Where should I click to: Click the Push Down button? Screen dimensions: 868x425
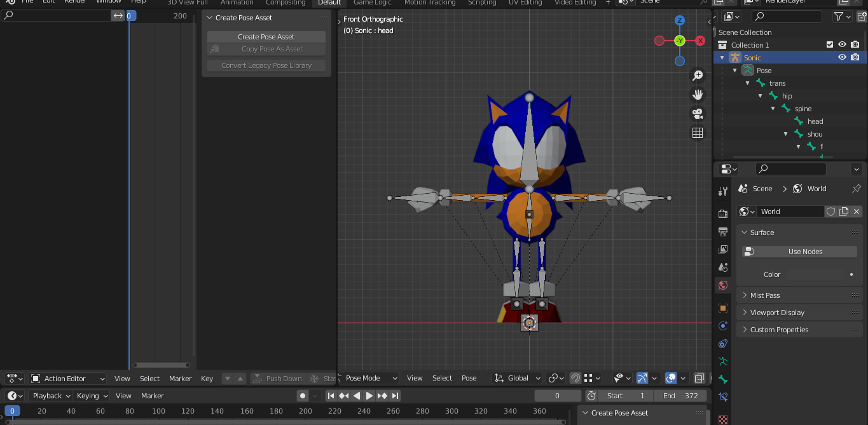click(x=277, y=379)
